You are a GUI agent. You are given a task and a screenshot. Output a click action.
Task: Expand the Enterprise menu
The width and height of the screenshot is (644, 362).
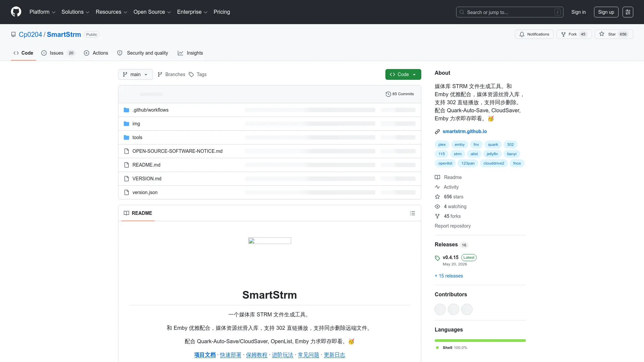[192, 12]
